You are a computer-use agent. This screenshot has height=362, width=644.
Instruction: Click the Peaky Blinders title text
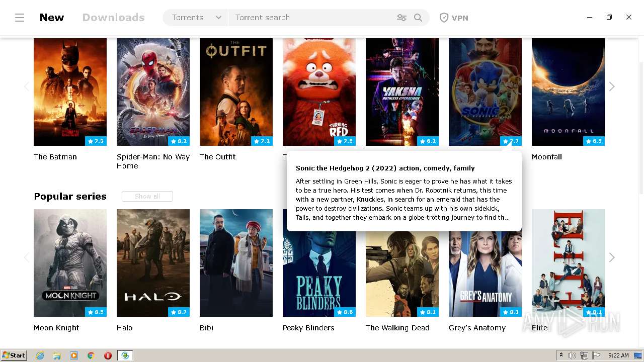[308, 328]
